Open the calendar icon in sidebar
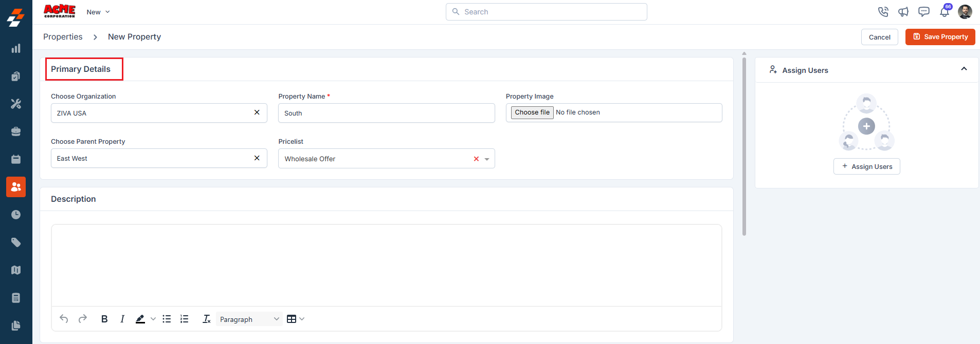Screen dimensions: 980x344 click(16, 159)
